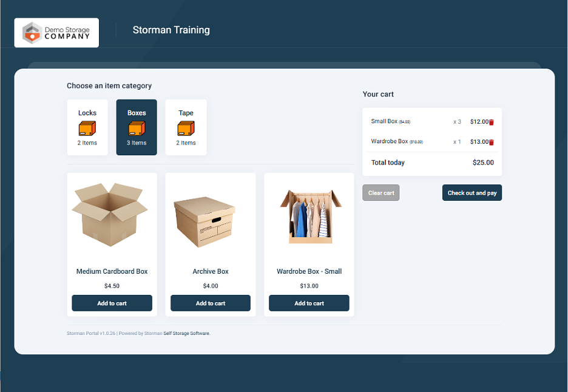Click the Medium Cardboard Box image

(110, 215)
